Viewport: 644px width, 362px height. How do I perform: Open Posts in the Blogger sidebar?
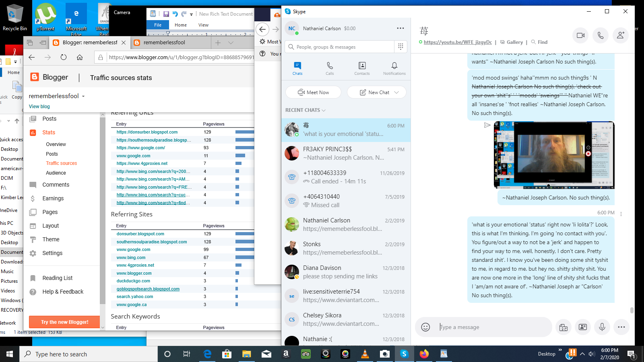click(x=49, y=119)
